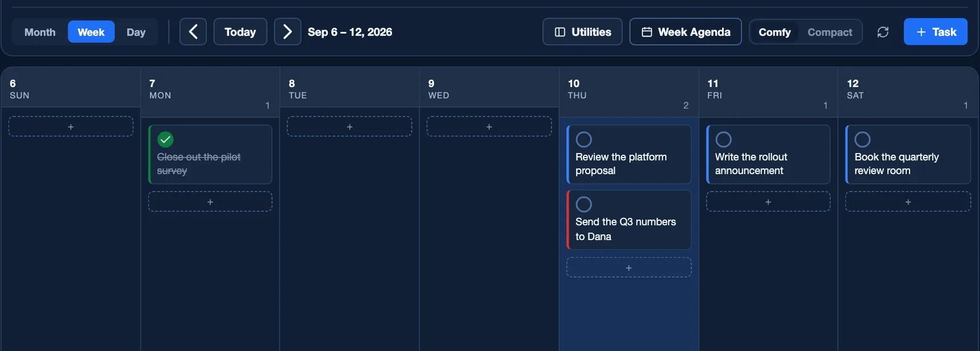This screenshot has height=351, width=980.
Task: Mark Write the rollout announcement complete
Action: point(723,139)
